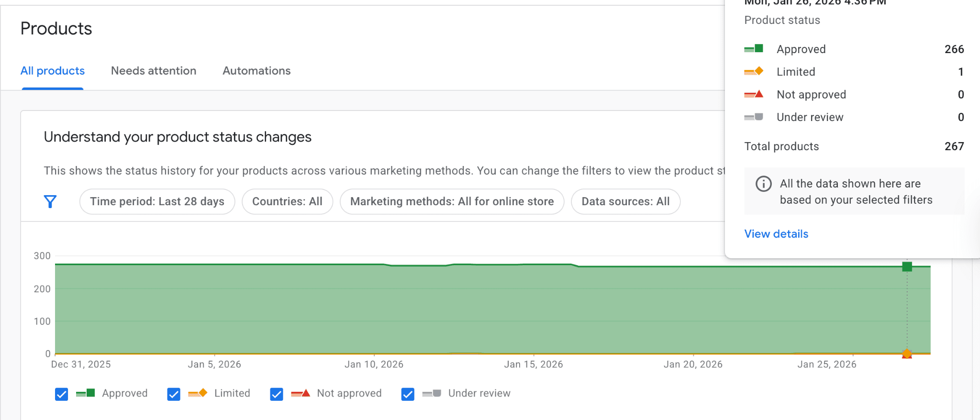980x420 pixels.
Task: Uncheck the Approved series checkbox
Action: (61, 394)
